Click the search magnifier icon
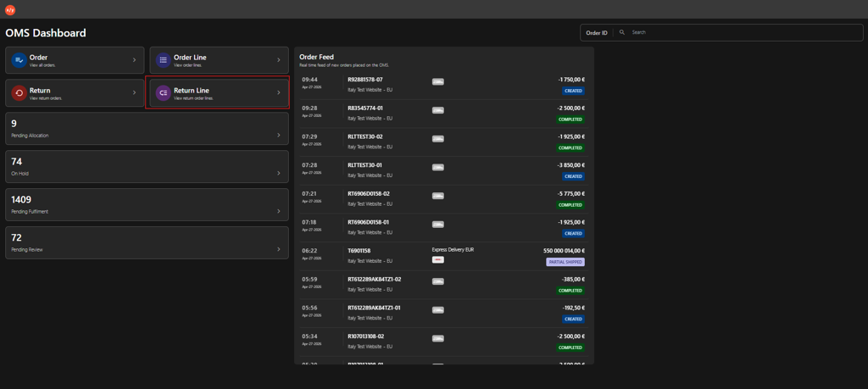868x389 pixels. (621, 33)
